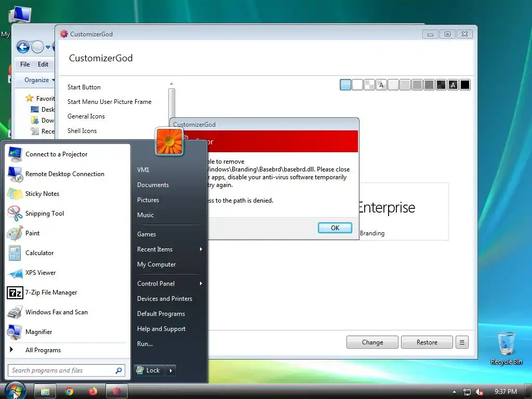Switch to CustomizerGod taskbar button
The width and height of the screenshot is (532, 399).
117,392
